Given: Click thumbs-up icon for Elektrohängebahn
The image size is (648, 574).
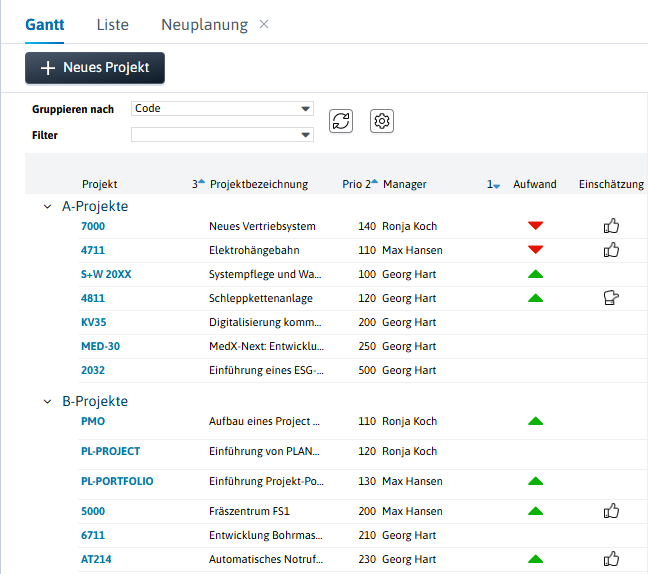Looking at the screenshot, I should click(611, 250).
